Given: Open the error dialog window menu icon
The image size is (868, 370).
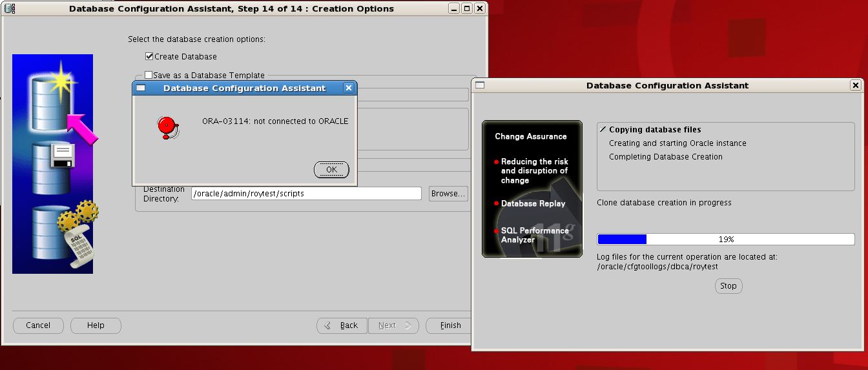Looking at the screenshot, I should point(141,88).
